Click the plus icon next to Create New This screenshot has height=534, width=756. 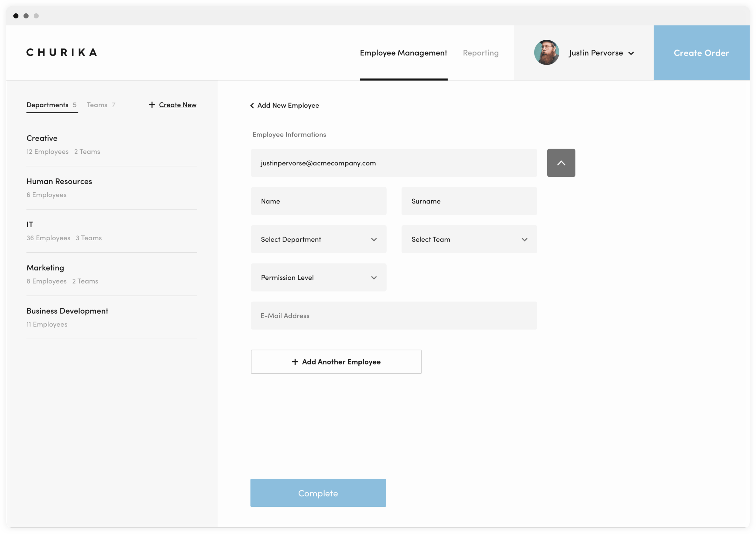152,105
